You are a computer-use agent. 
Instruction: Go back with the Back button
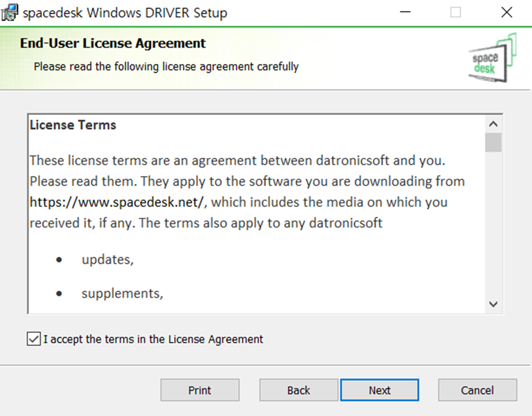pos(299,390)
